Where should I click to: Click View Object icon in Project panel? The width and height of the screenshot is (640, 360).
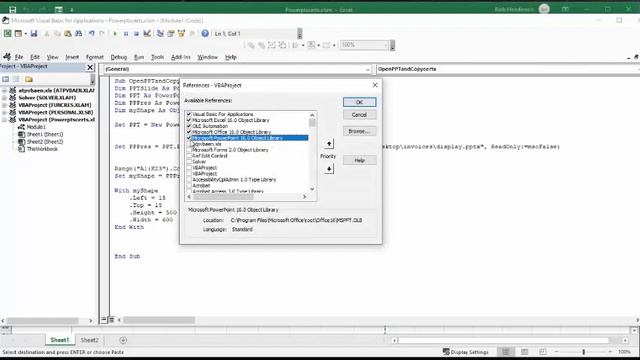(x=16, y=79)
